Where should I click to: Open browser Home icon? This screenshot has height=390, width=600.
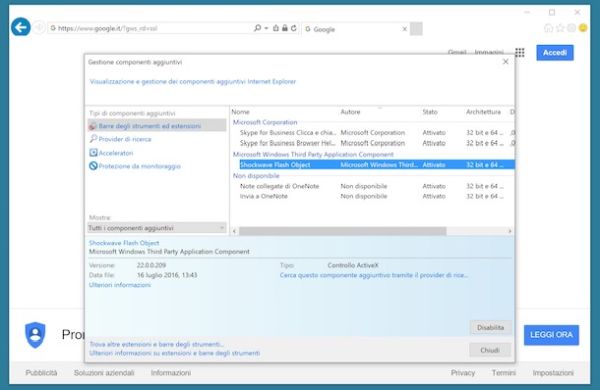tap(548, 28)
